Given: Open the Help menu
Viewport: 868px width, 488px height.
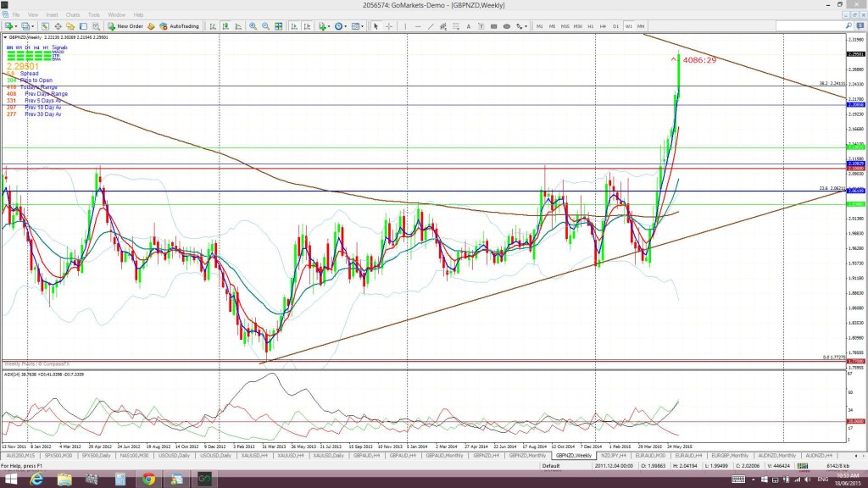Looking at the screenshot, I should (138, 15).
